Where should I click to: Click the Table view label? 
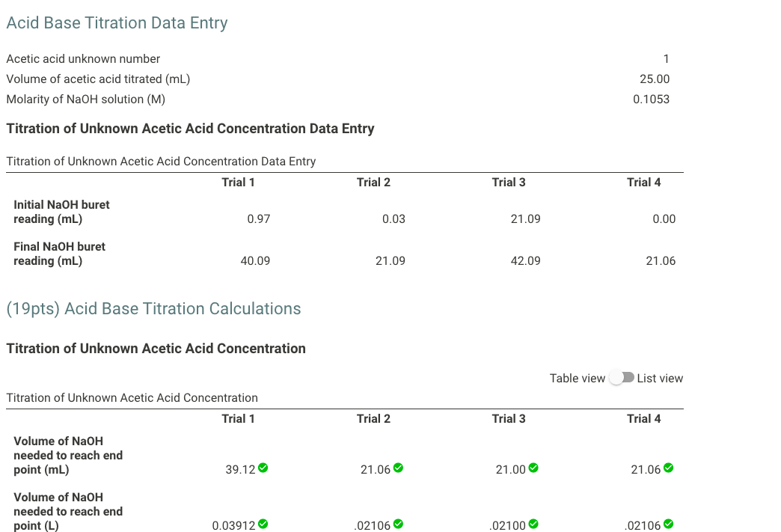pos(578,378)
